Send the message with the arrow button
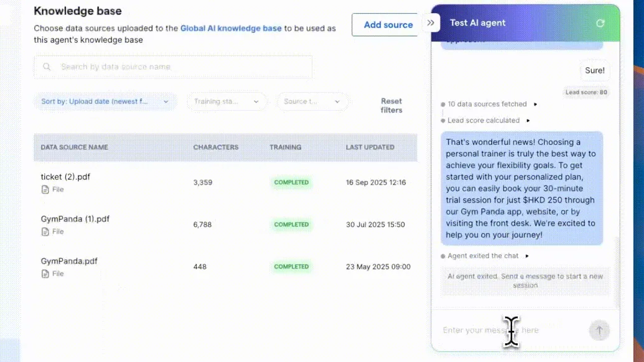The height and width of the screenshot is (362, 644). [x=599, y=330]
